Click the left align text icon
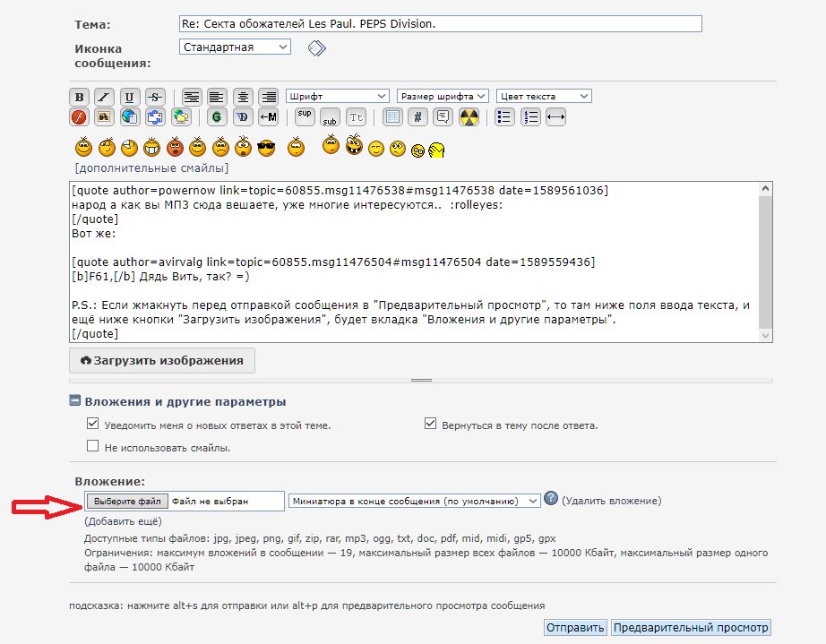 tap(217, 97)
